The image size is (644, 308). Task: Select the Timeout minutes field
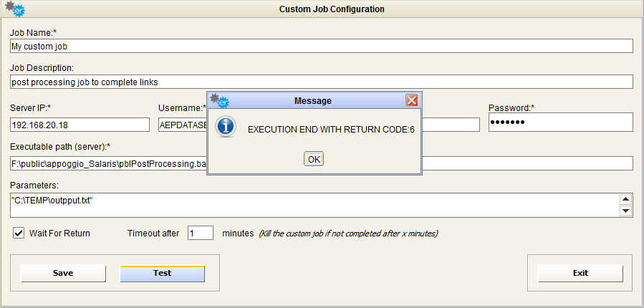[201, 233]
